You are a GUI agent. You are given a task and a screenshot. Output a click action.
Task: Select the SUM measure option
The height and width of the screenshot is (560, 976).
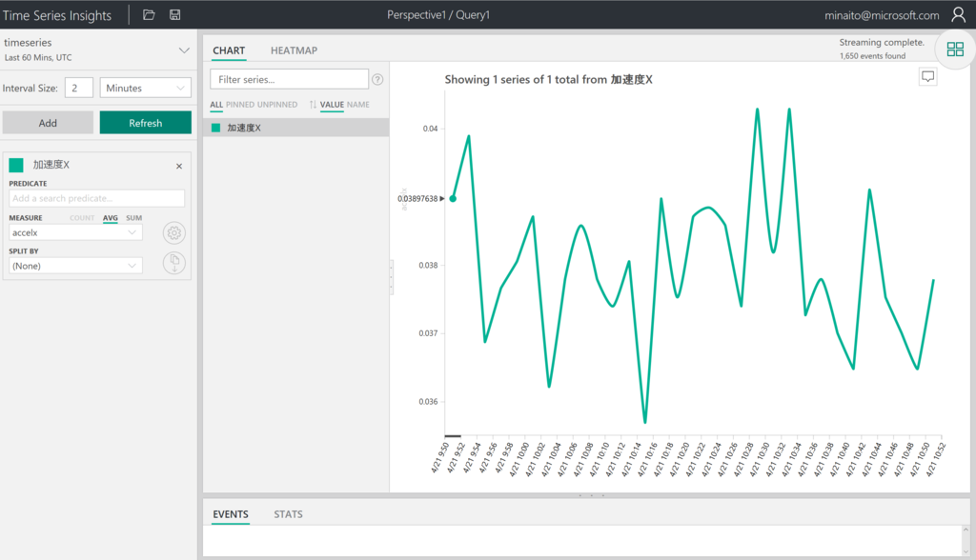133,218
